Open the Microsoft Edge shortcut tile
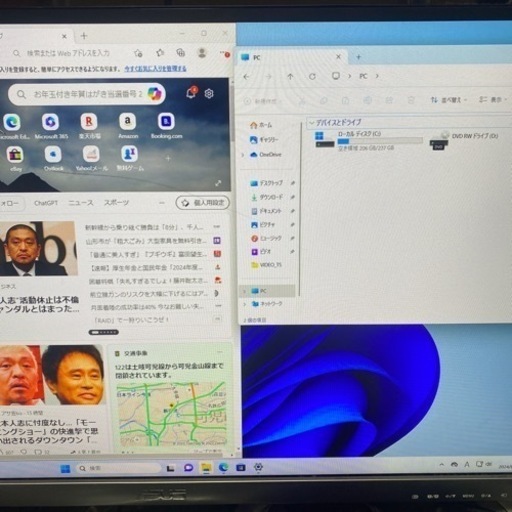Screen dimensions: 512x512 13,125
